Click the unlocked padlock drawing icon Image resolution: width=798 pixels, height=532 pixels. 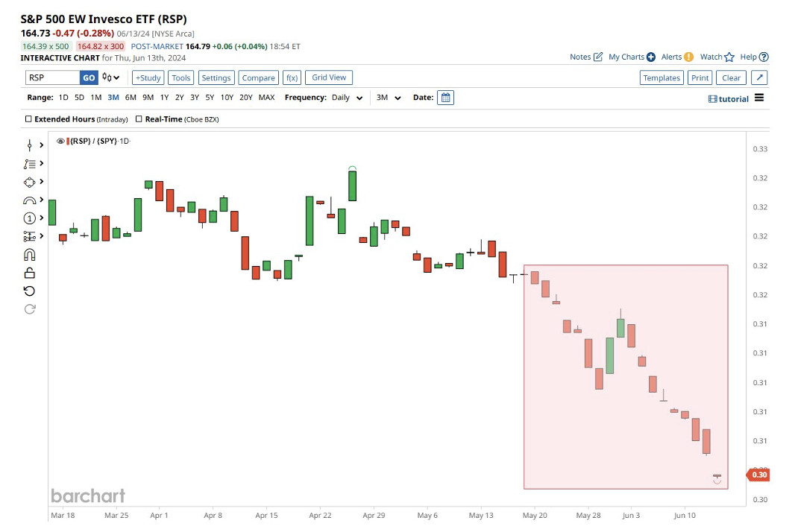(x=30, y=273)
